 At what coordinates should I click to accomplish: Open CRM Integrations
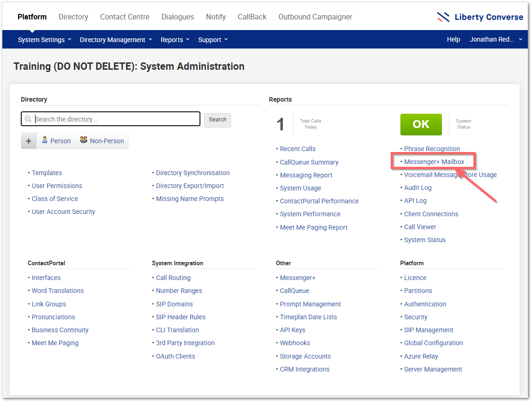click(x=305, y=369)
